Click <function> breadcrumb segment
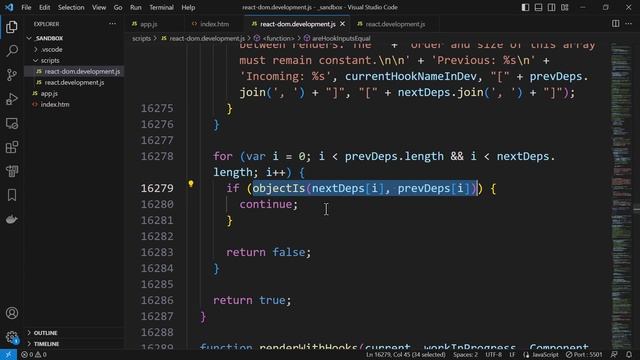 pyautogui.click(x=274, y=38)
